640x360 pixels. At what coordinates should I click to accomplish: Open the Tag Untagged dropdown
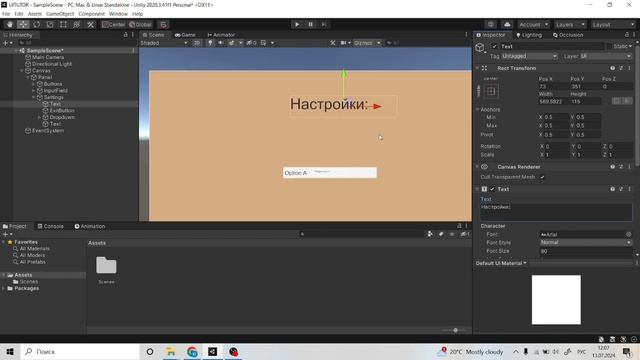(529, 56)
